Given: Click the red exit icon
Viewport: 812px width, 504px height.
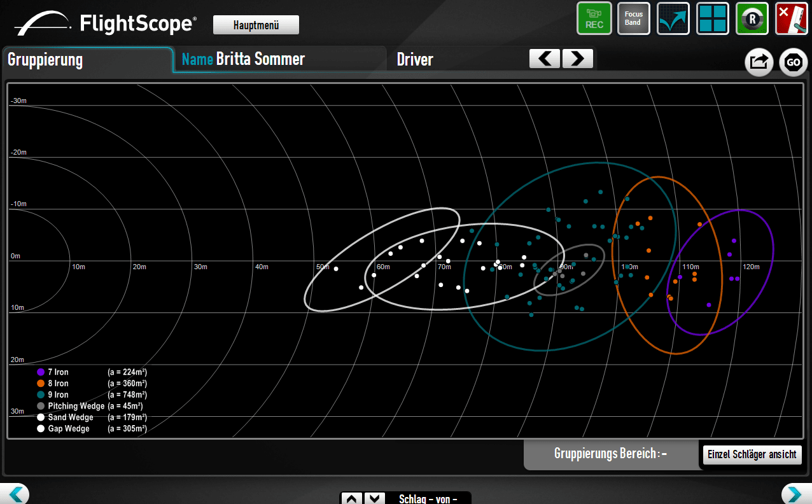Looking at the screenshot, I should pos(792,18).
